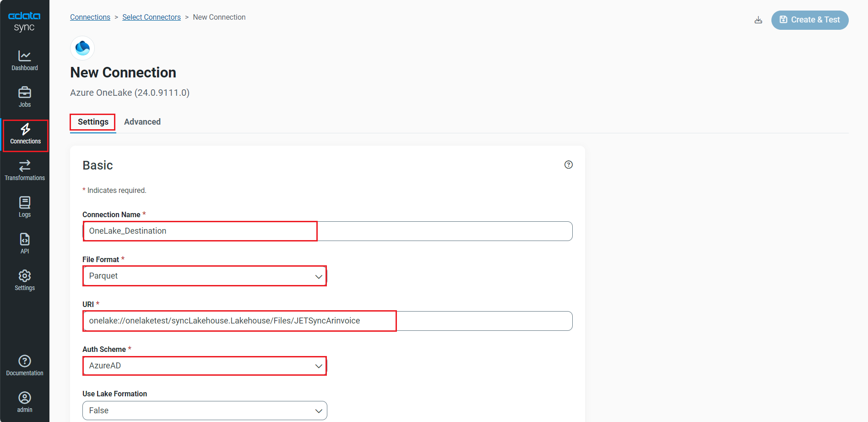Click the Basic section help icon
868x422 pixels.
(569, 165)
